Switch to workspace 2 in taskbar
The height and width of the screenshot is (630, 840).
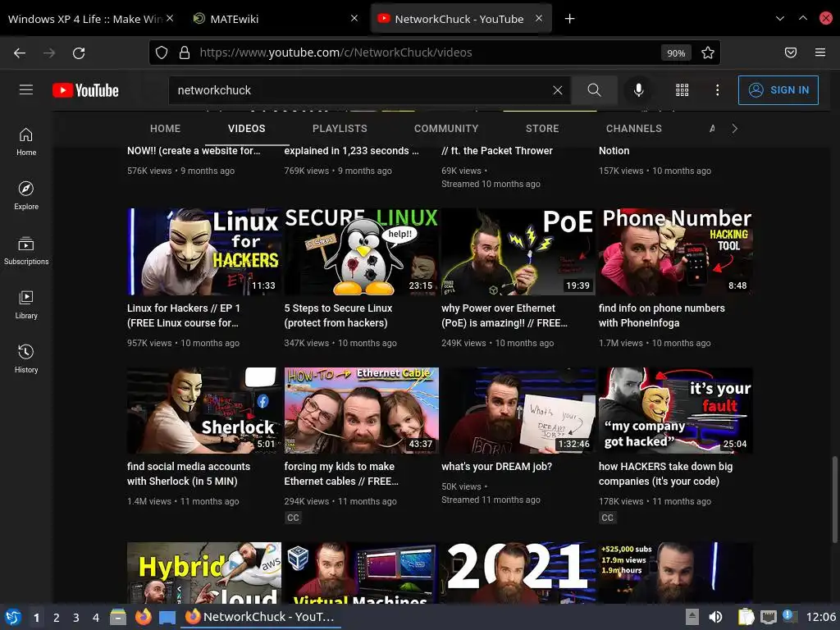(x=57, y=618)
